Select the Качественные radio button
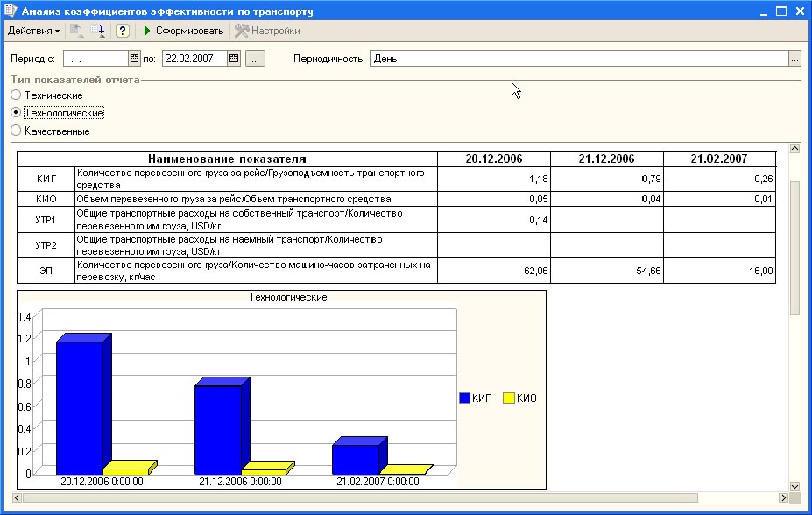812x515 pixels. [15, 131]
